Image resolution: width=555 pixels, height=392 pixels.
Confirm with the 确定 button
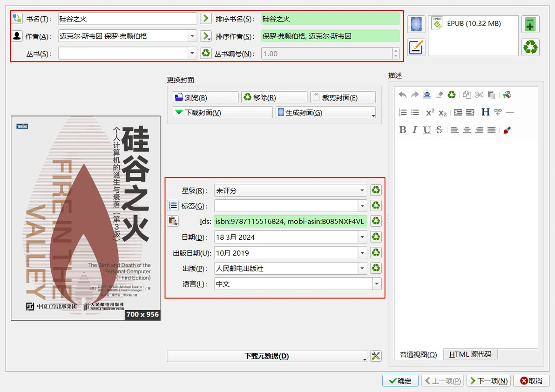click(400, 381)
